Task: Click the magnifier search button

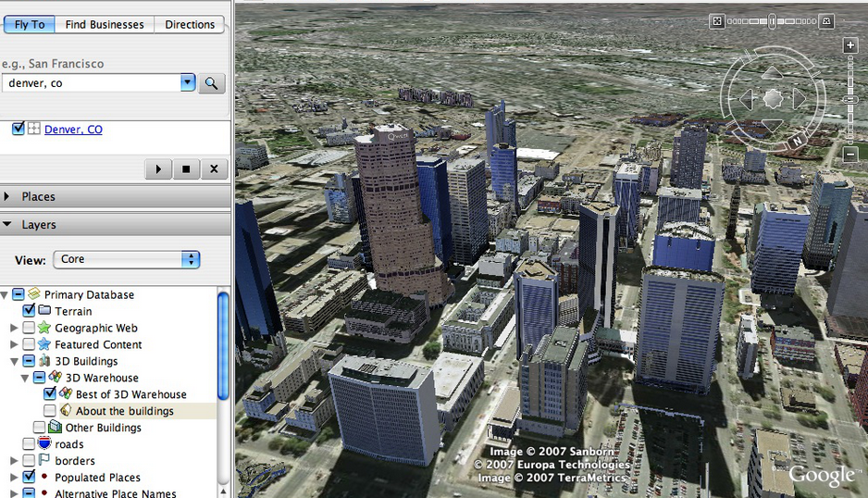Action: click(x=212, y=83)
